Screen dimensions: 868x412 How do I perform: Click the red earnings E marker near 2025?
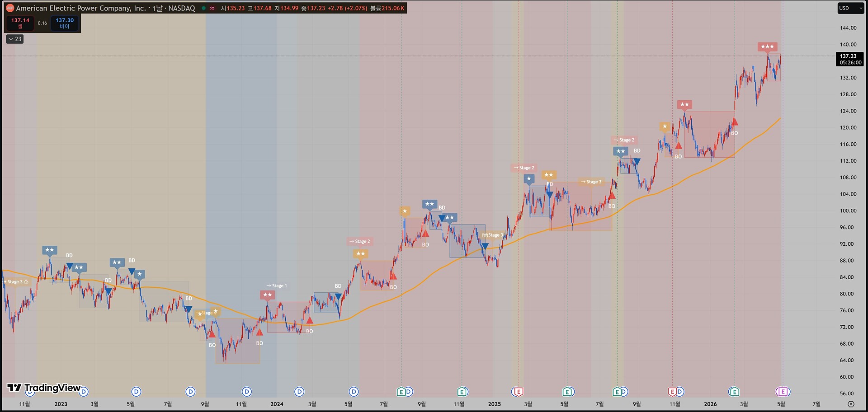pyautogui.click(x=518, y=392)
